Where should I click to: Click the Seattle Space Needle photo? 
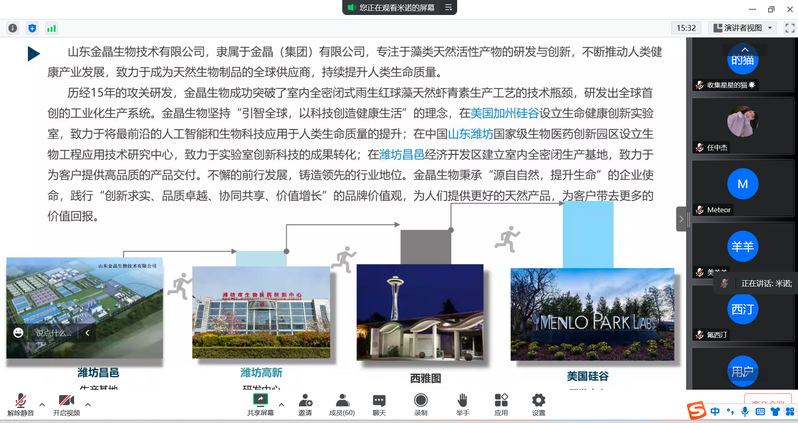pos(420,312)
